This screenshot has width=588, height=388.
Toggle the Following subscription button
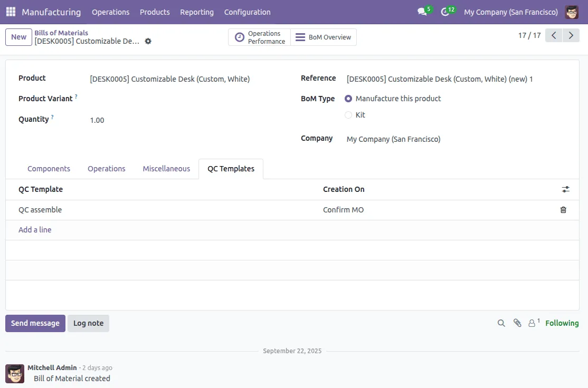coord(562,323)
